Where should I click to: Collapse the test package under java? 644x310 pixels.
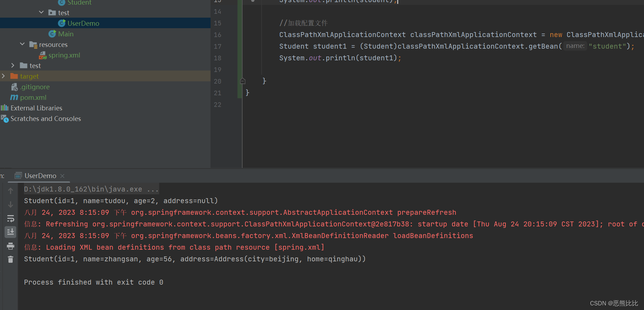tap(41, 12)
